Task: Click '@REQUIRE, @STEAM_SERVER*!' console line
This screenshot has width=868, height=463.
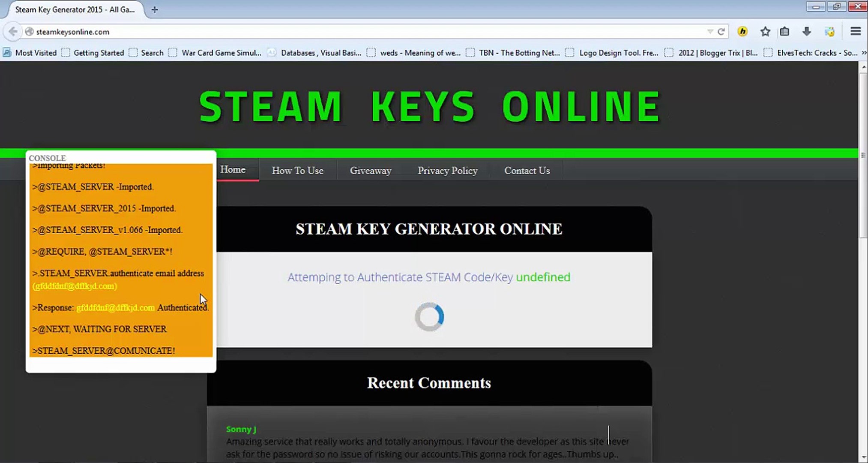Action: 102,252
